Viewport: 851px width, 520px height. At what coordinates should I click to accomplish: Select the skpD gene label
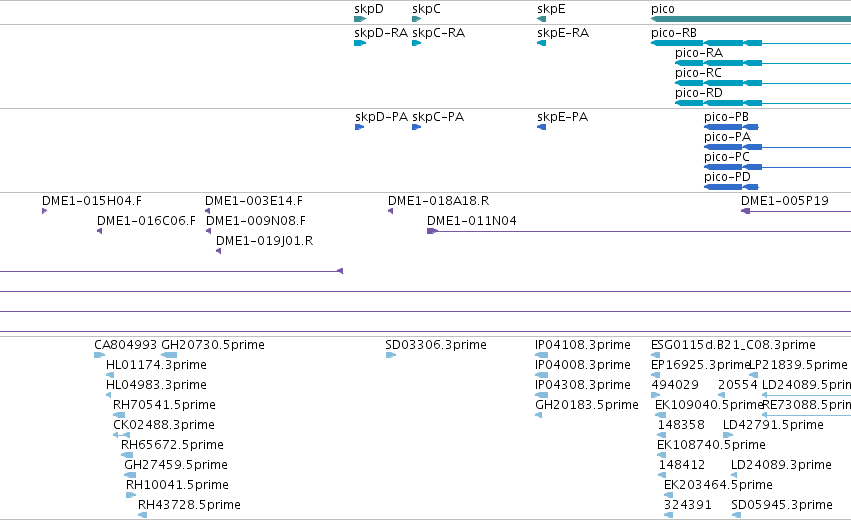click(x=369, y=9)
